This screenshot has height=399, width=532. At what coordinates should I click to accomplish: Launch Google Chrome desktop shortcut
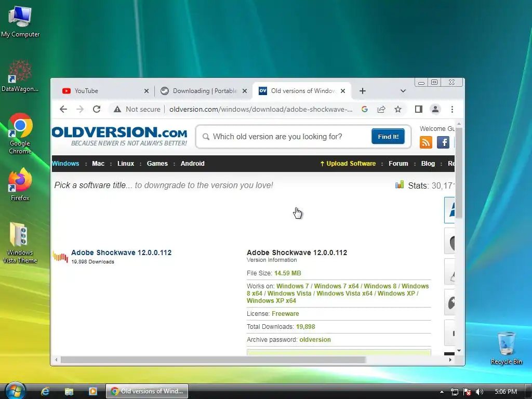point(20,134)
